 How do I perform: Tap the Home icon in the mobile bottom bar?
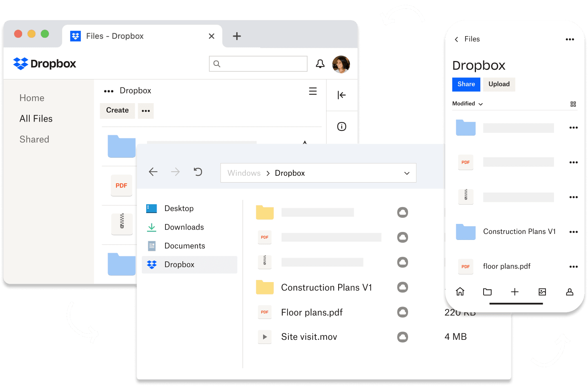[460, 292]
